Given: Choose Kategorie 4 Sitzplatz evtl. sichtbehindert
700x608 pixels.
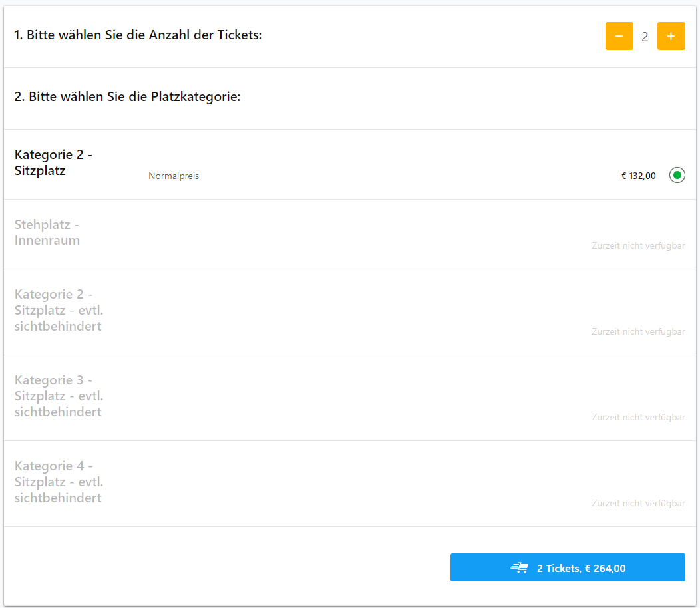Looking at the screenshot, I should 58,482.
